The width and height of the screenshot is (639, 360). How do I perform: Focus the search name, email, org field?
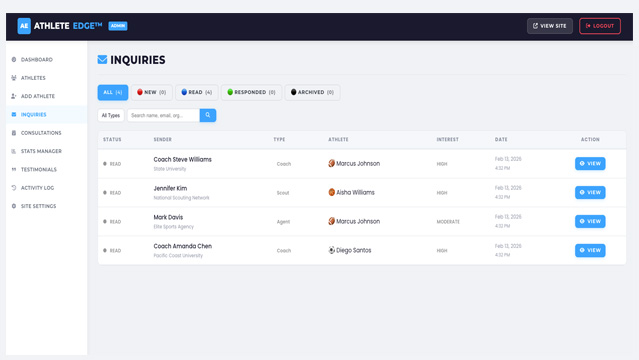click(163, 115)
